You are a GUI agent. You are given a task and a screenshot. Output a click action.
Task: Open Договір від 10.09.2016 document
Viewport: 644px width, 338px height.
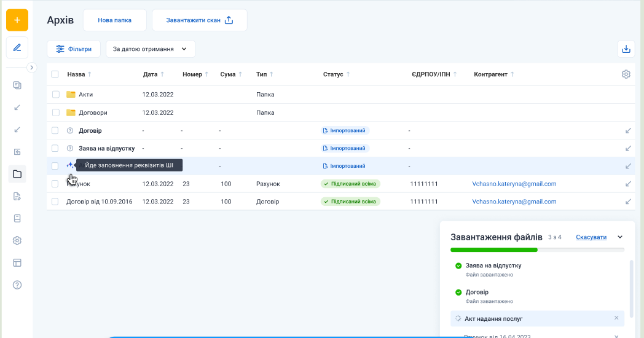(x=100, y=202)
